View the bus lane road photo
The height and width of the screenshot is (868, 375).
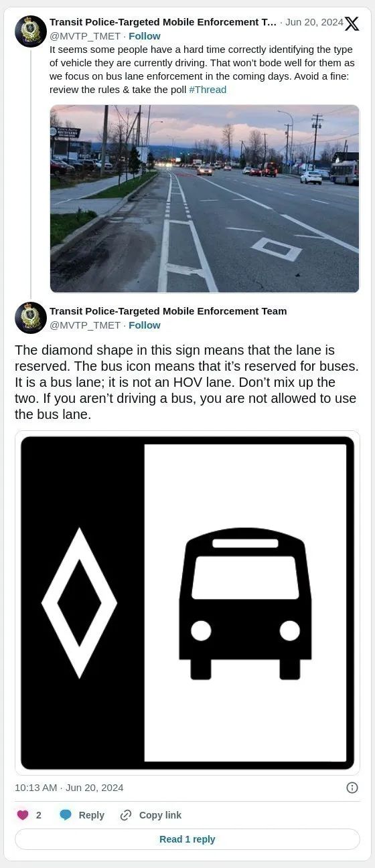205,199
